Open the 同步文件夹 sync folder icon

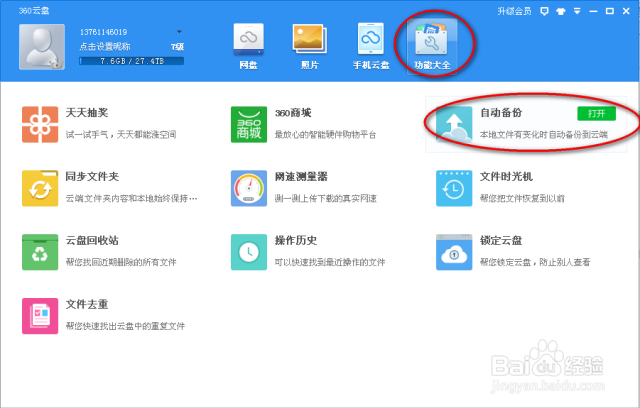[x=40, y=188]
